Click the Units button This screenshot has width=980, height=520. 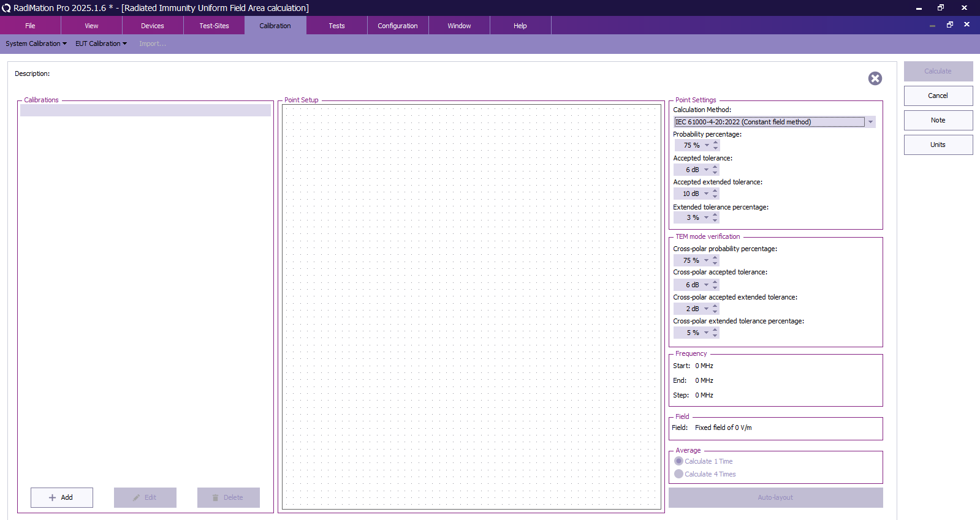point(938,145)
